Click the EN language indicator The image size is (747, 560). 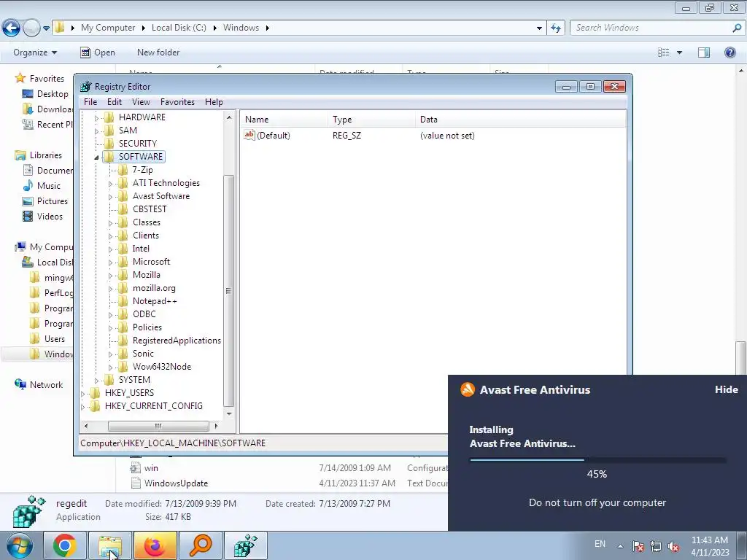(x=600, y=544)
